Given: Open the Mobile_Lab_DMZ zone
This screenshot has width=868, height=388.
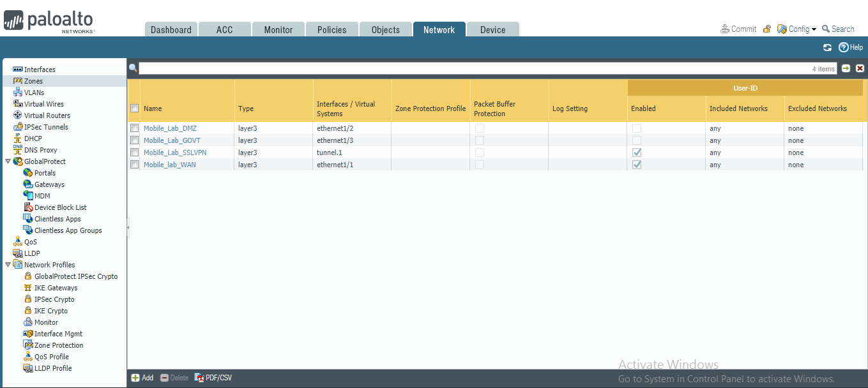Looking at the screenshot, I should click(170, 128).
